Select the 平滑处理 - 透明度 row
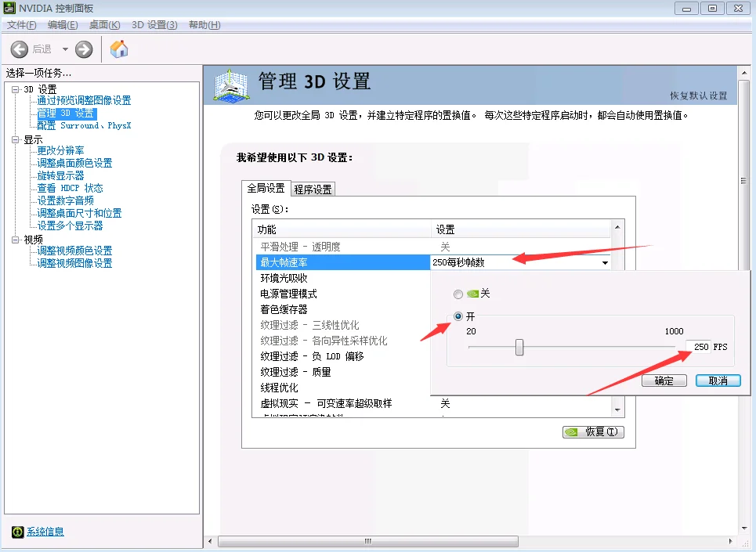The height and width of the screenshot is (552, 756). click(432, 247)
